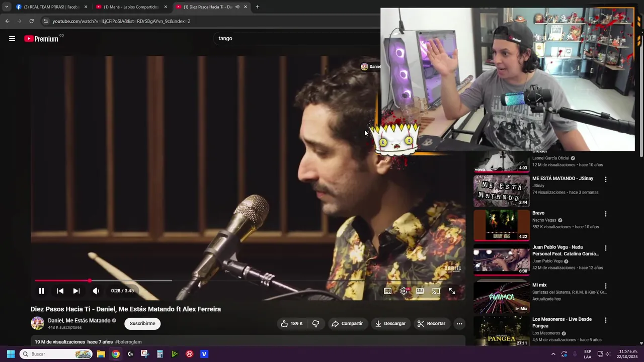This screenshot has height=362, width=644.
Task: Mute the video using the volume icon
Action: click(96, 291)
